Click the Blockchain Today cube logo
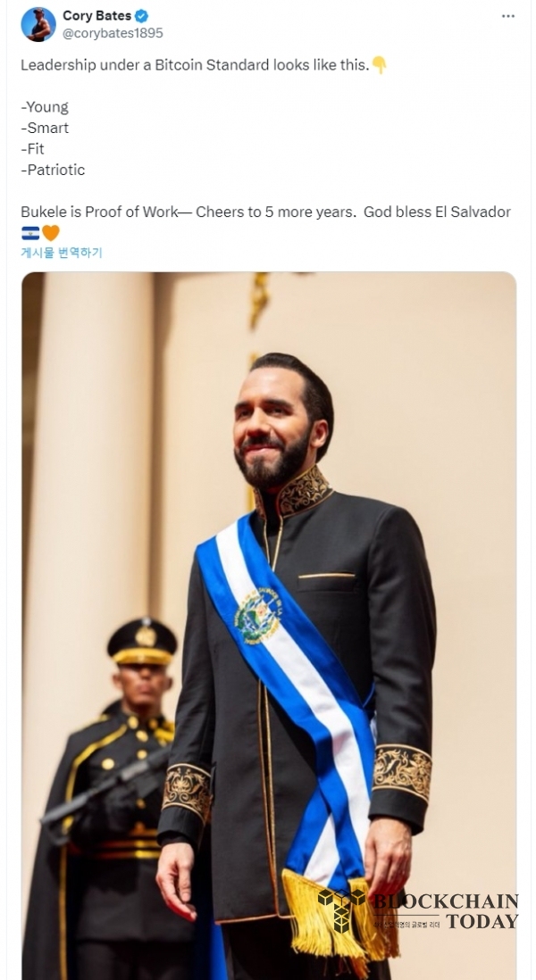536x980 pixels. (341, 910)
